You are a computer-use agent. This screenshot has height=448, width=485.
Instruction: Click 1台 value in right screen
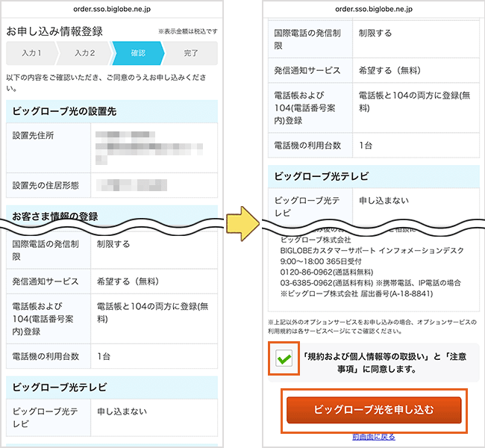pos(366,146)
